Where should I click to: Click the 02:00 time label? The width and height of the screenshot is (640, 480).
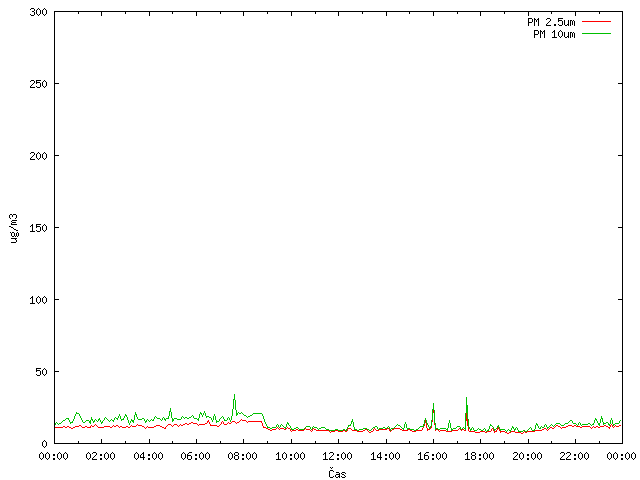(100, 456)
